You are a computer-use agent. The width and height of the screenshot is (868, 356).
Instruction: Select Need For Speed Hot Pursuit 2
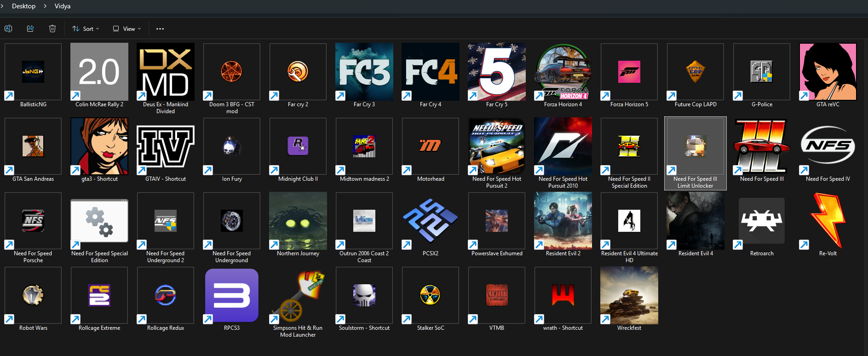[497, 146]
